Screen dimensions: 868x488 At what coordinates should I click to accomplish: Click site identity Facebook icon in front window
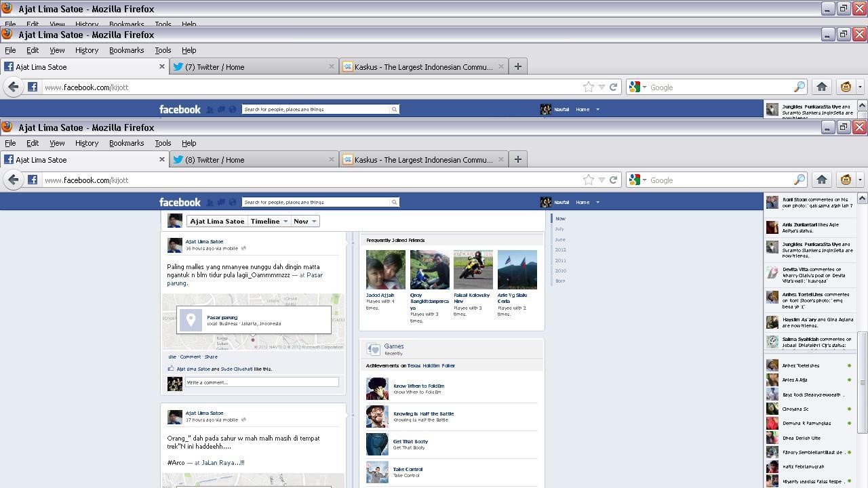pyautogui.click(x=33, y=180)
